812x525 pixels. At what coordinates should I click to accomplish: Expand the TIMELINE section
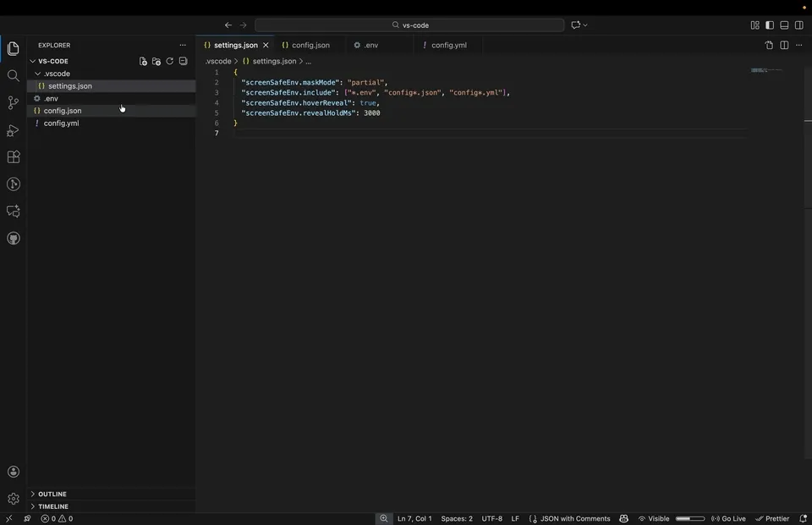53,506
